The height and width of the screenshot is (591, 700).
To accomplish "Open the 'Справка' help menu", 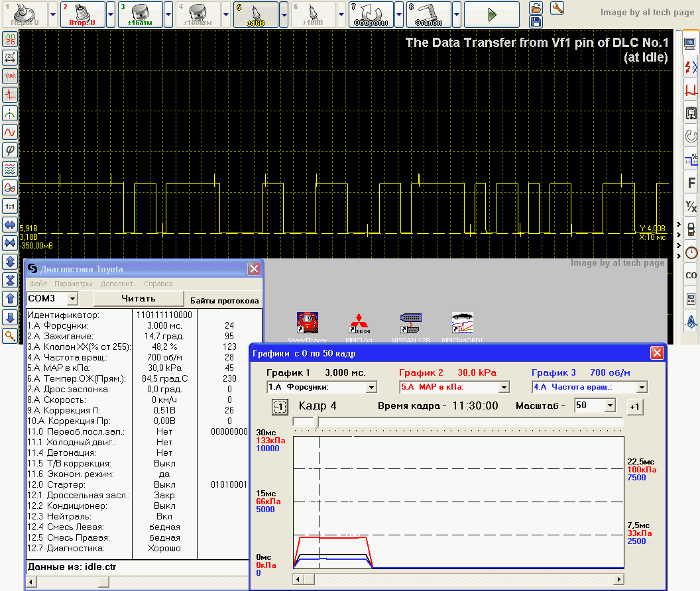I will point(158,284).
